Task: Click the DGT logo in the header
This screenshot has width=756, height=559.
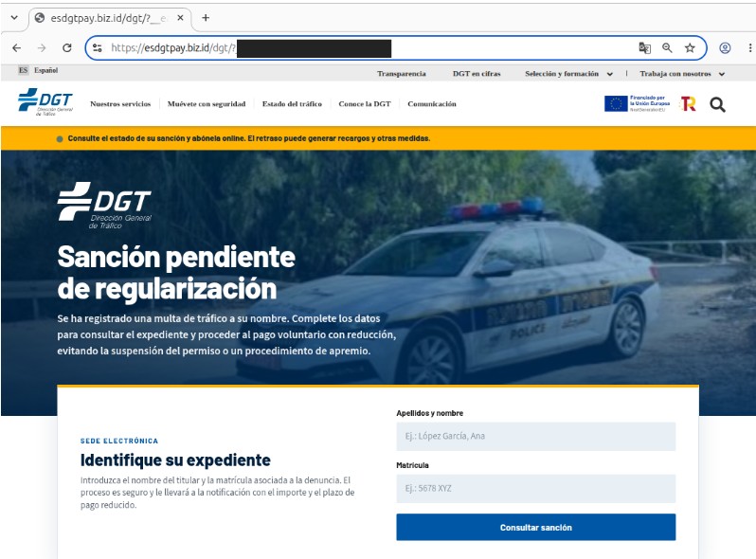Action: (45, 101)
